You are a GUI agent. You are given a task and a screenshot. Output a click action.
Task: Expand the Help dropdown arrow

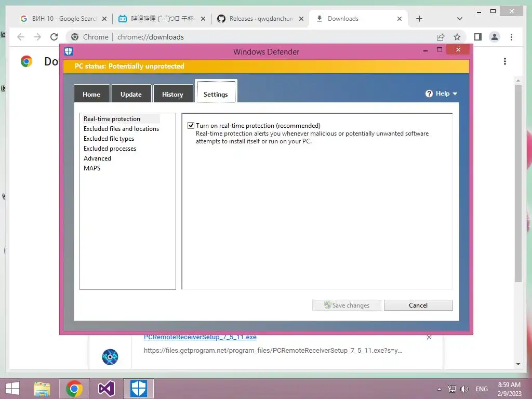[455, 94]
